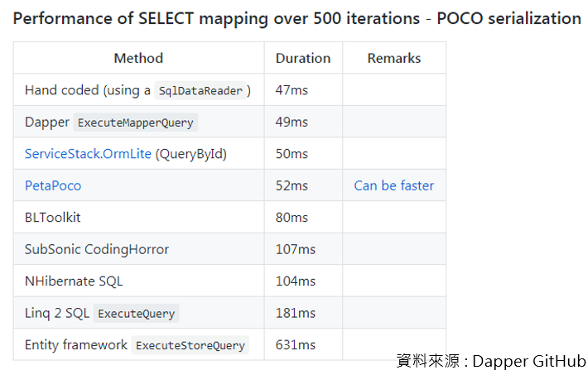Click the ExecuteStoreQuery code label
This screenshot has width=588, height=370.
coord(190,345)
